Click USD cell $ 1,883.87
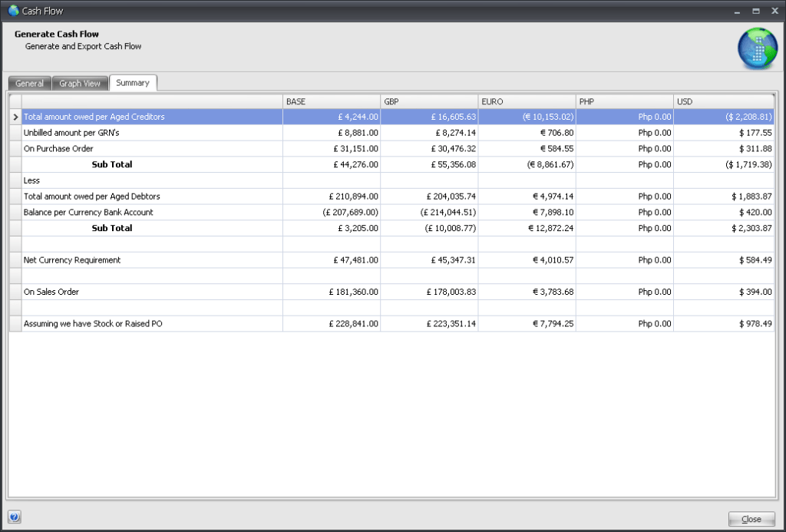The image size is (786, 532). (x=724, y=197)
